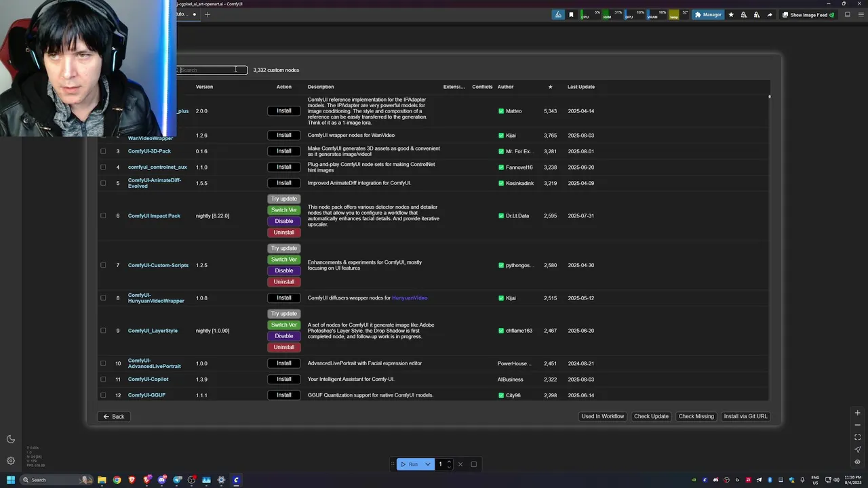
Task: Toggle dark theme moon icon
Action: click(11, 439)
